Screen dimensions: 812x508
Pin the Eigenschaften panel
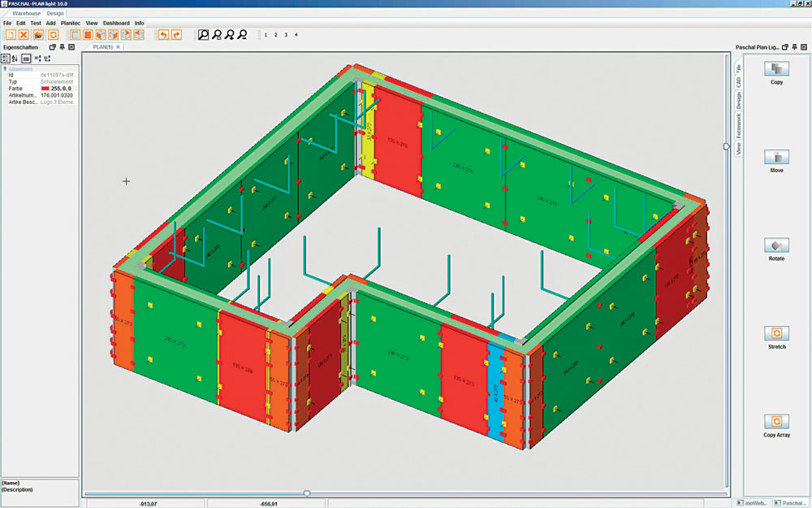pos(63,47)
